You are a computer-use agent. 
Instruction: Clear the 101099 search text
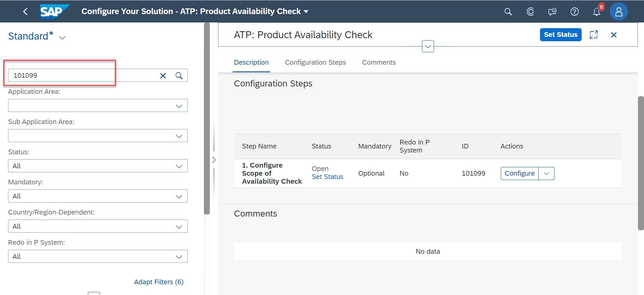(x=163, y=76)
